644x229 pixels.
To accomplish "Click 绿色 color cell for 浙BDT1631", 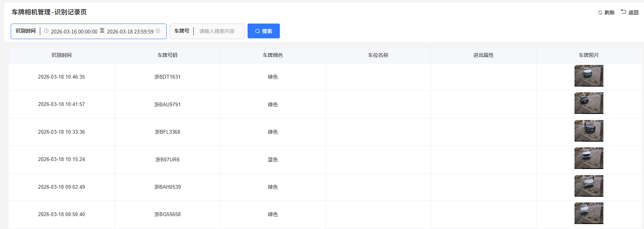I will click(x=273, y=77).
